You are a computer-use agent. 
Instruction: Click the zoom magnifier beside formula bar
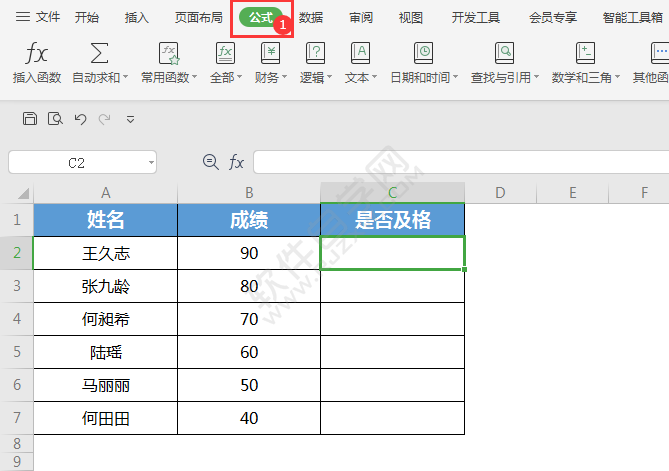(210, 162)
